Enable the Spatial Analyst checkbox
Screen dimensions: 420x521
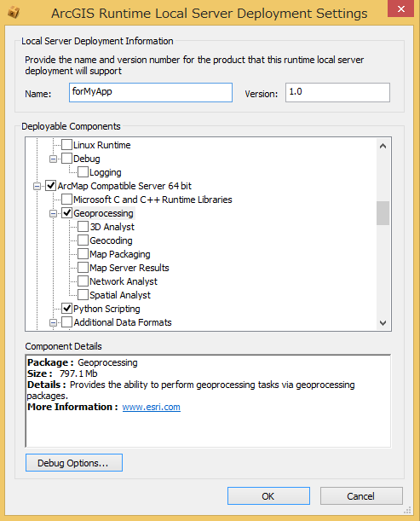tap(83, 294)
